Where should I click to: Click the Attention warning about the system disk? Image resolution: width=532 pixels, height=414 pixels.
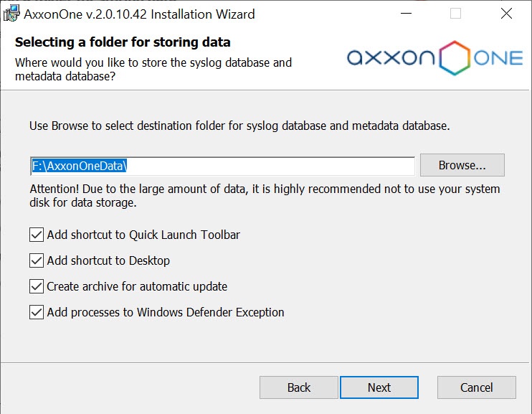[x=265, y=196]
